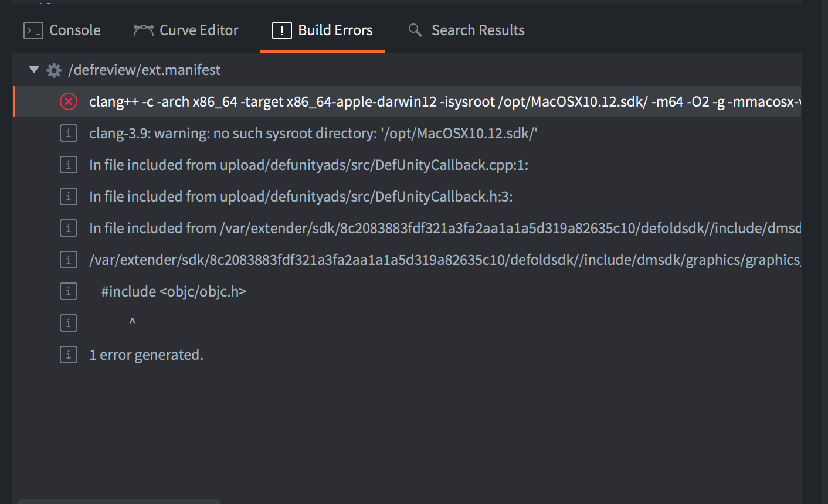Click the Build Errors exclamation icon
Screen dimensions: 828x504
coord(281,30)
